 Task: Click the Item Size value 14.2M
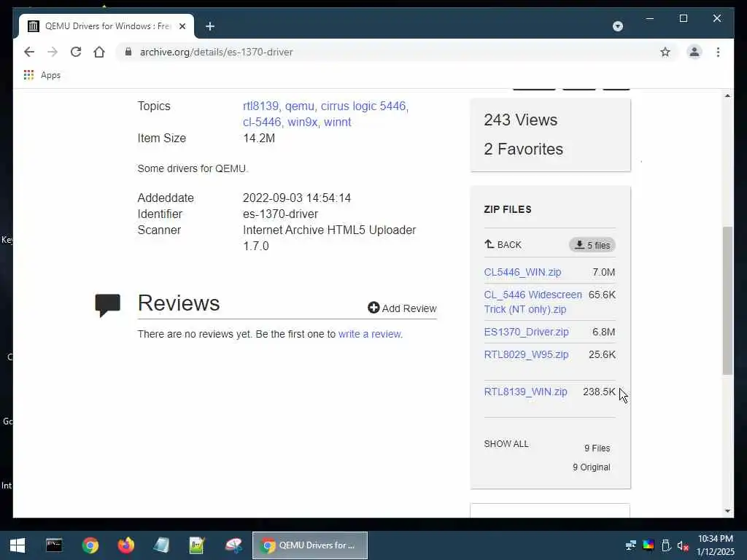259,138
